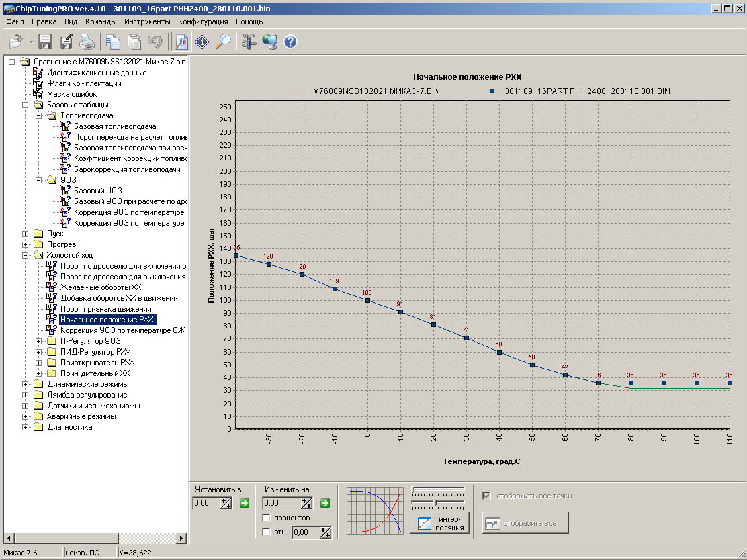
Task: Select Барокоррекция топливоподачи tree item
Action: [x=127, y=169]
